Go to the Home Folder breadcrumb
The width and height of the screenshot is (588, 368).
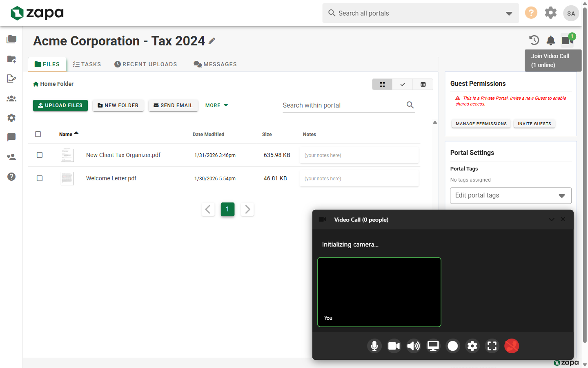pos(53,84)
